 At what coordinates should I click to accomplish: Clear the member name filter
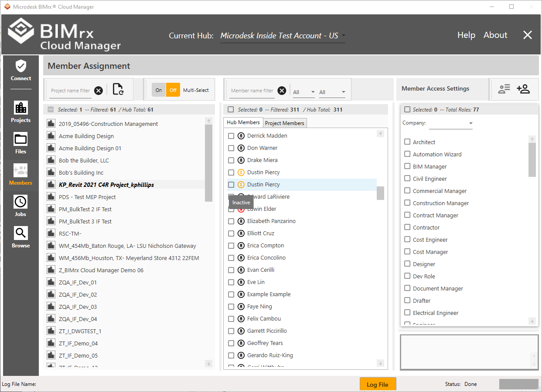282,91
